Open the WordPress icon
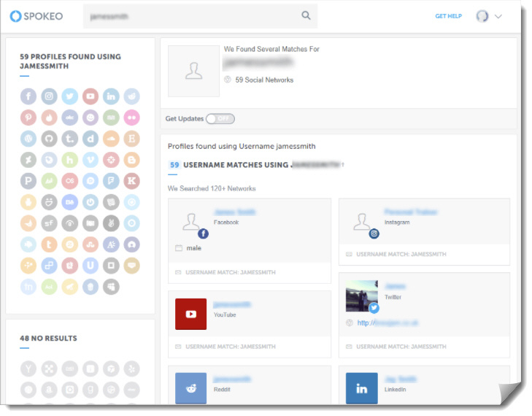 (28, 139)
